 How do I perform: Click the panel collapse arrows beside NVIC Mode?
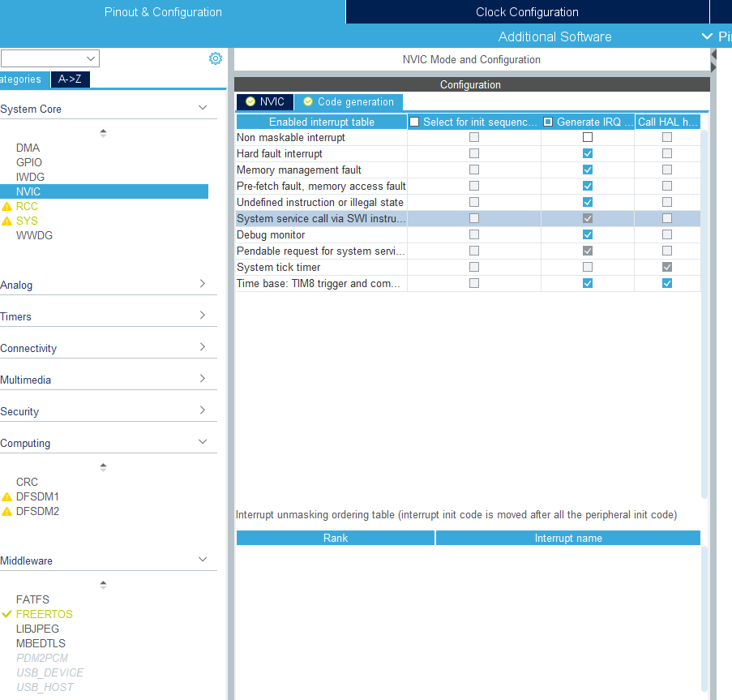(713, 61)
